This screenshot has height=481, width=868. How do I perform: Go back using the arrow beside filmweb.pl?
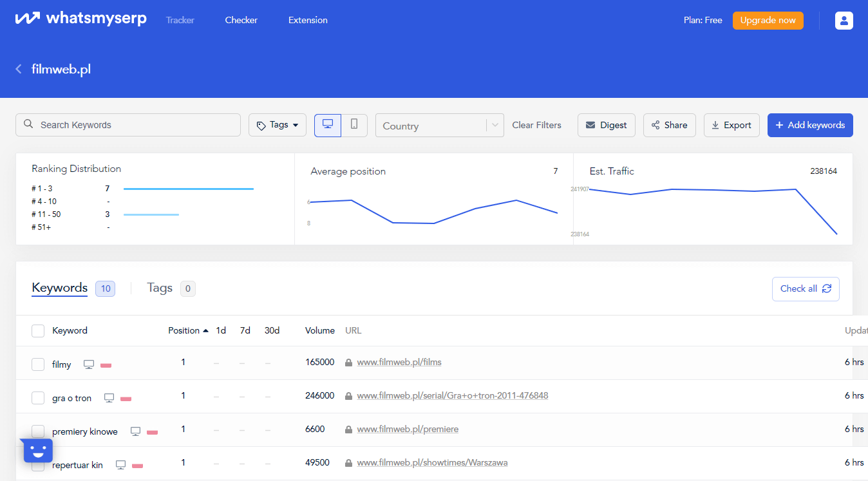pos(19,69)
